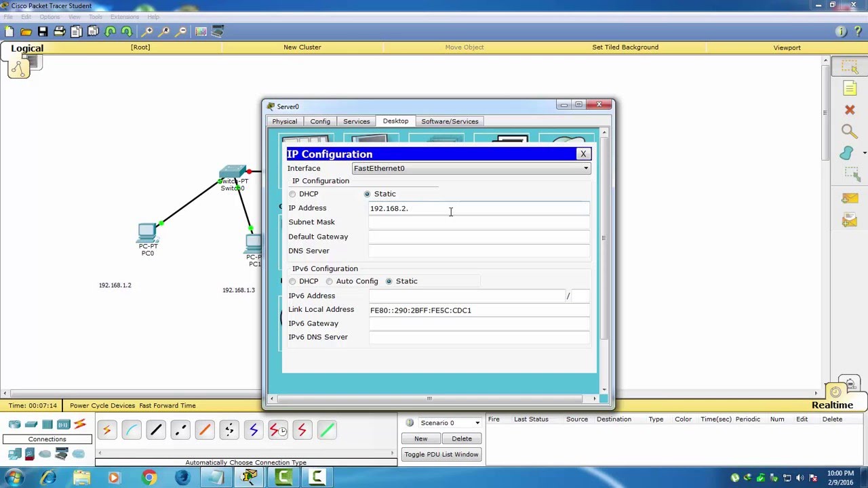The image size is (868, 488).
Task: Open the Software/Services tab
Action: pos(450,121)
